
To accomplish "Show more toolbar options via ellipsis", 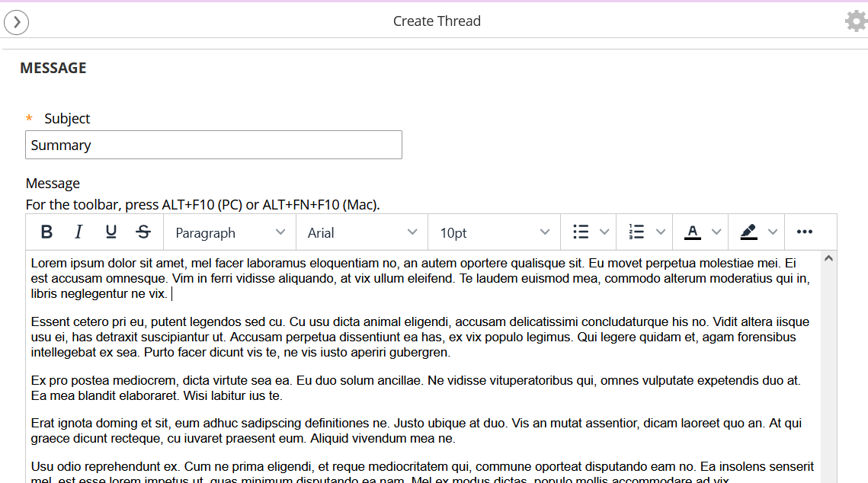I will (x=804, y=232).
